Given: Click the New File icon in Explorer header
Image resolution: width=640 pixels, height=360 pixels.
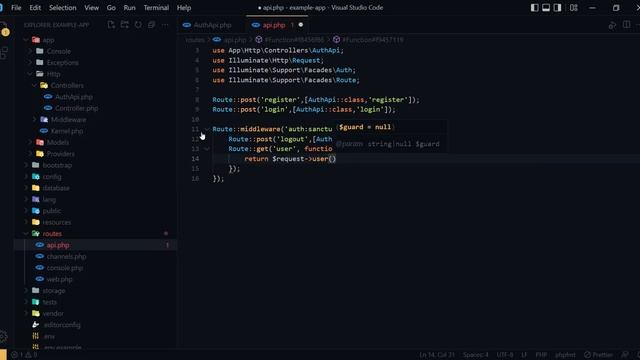Looking at the screenshot, I should (x=111, y=25).
